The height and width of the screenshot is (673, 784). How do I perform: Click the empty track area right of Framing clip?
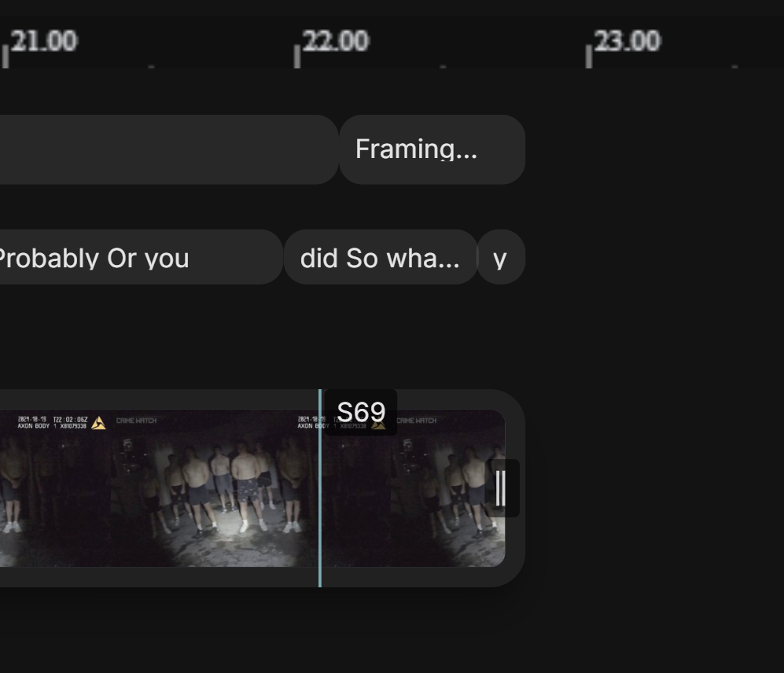[x=654, y=149]
